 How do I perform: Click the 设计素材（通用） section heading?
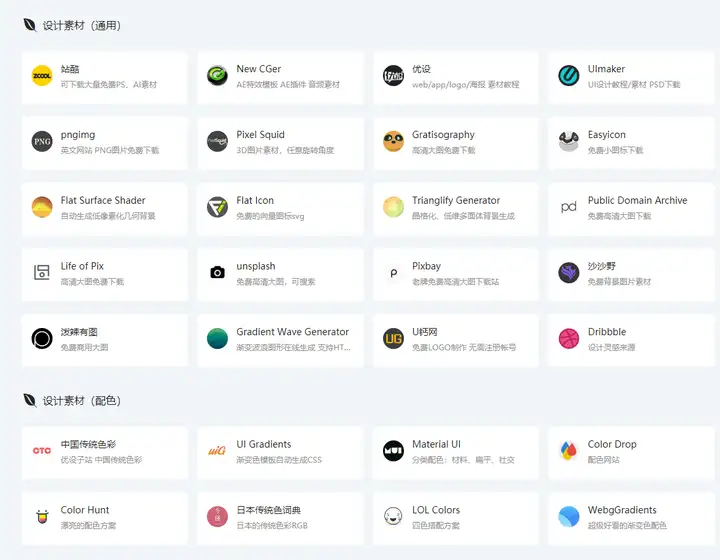[x=82, y=25]
